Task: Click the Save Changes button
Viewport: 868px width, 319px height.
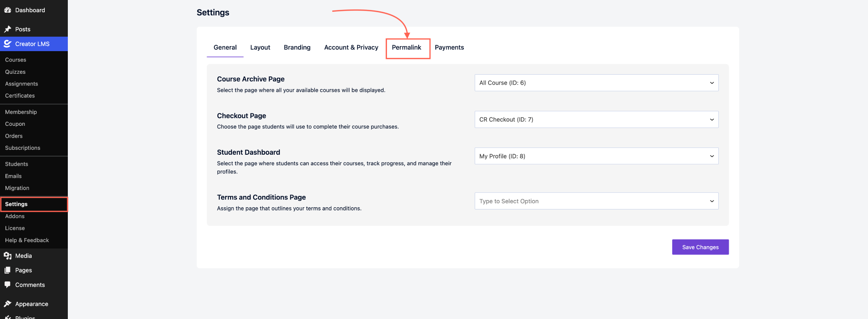Action: pyautogui.click(x=700, y=247)
